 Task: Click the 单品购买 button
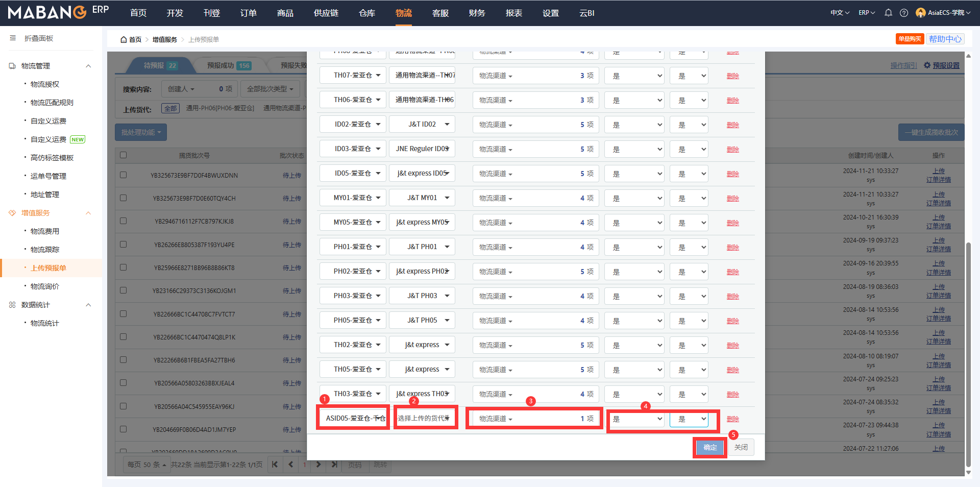(x=910, y=39)
